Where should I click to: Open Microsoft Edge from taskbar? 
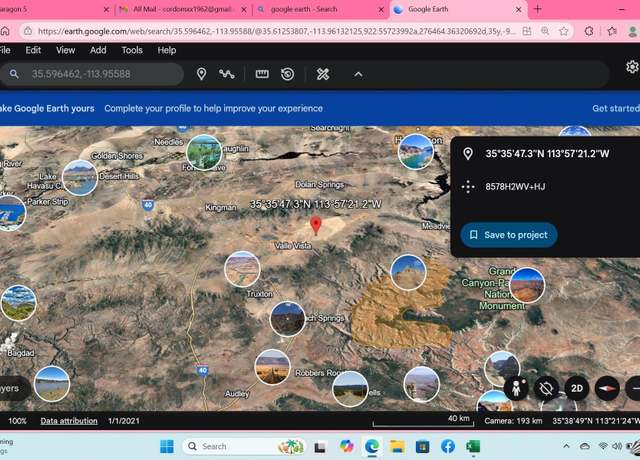372,446
